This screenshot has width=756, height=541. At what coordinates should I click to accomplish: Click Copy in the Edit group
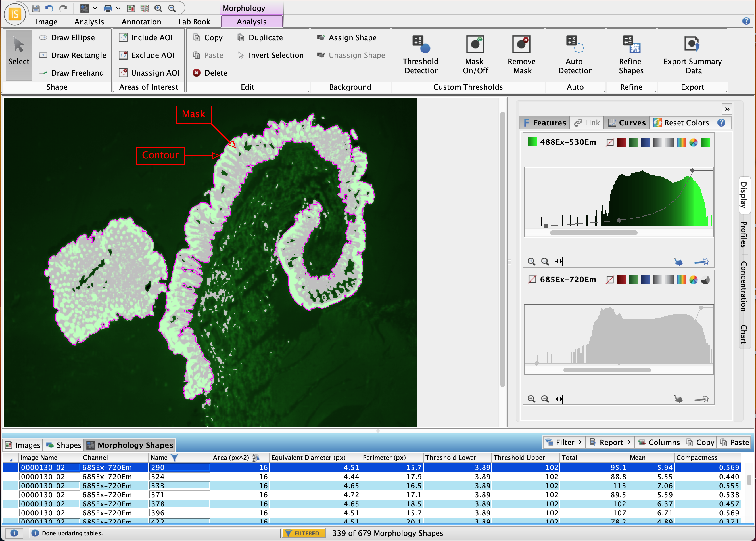click(208, 38)
